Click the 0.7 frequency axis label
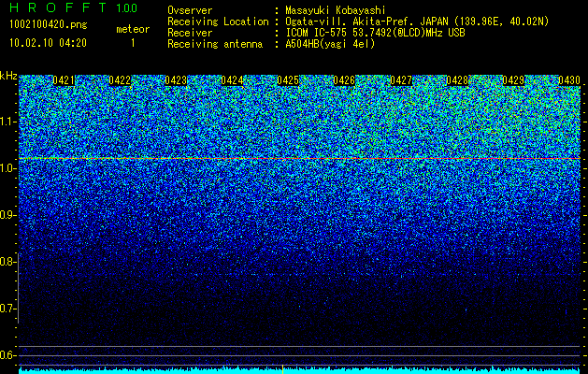Viewport: 588px width, 374px height. (x=7, y=309)
